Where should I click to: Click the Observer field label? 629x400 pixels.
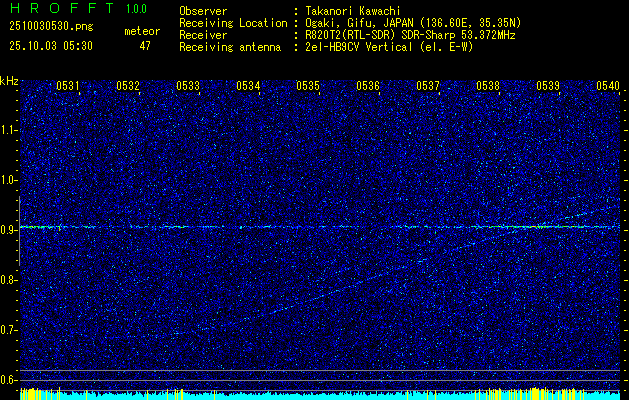click(203, 11)
